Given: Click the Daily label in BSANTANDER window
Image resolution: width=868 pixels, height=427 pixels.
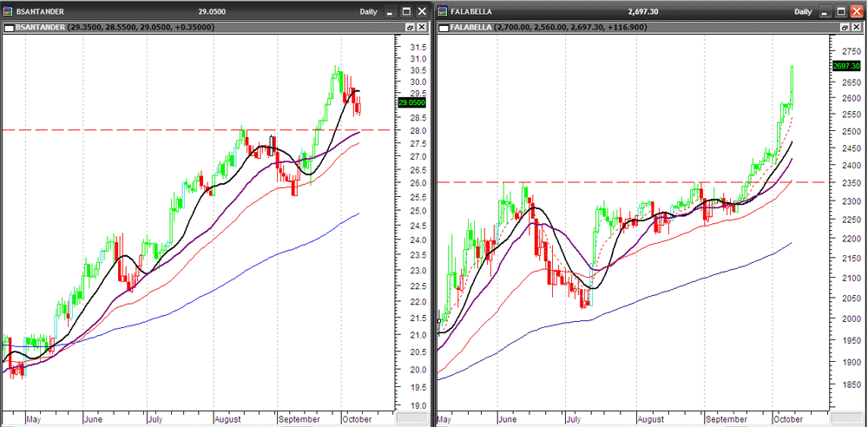Looking at the screenshot, I should click(369, 11).
